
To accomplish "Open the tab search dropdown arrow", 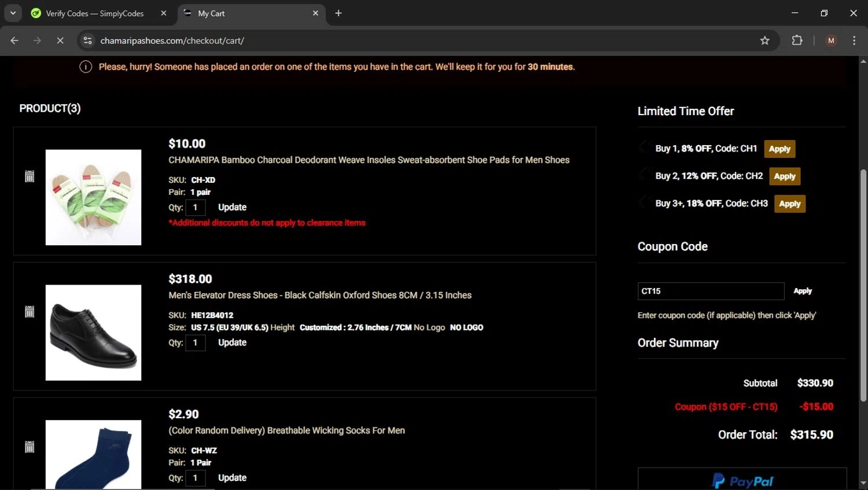I will point(13,13).
